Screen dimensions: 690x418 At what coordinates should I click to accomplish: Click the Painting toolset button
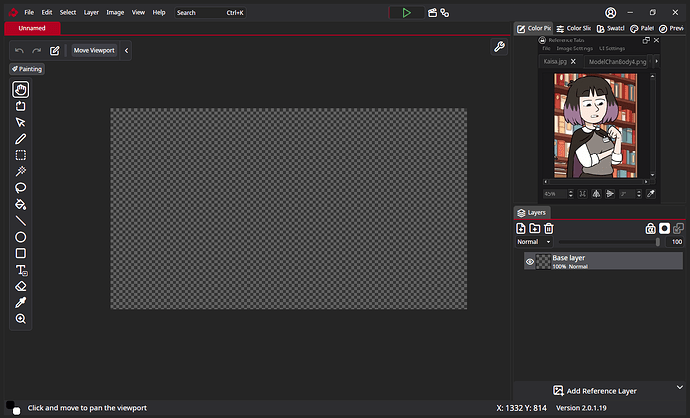[x=26, y=69]
